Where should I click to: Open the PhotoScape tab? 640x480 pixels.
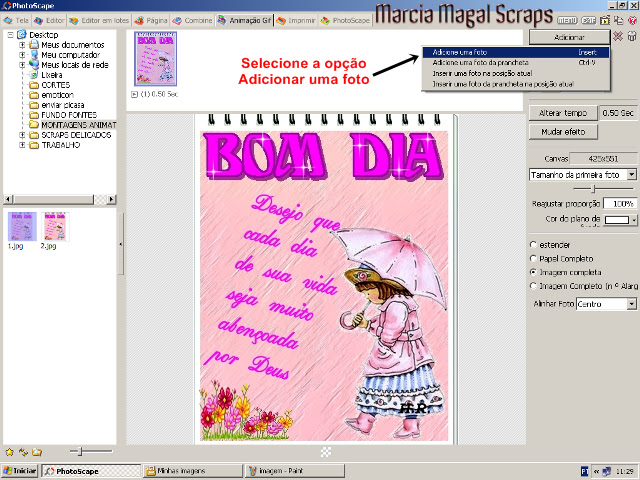pyautogui.click(x=345, y=20)
